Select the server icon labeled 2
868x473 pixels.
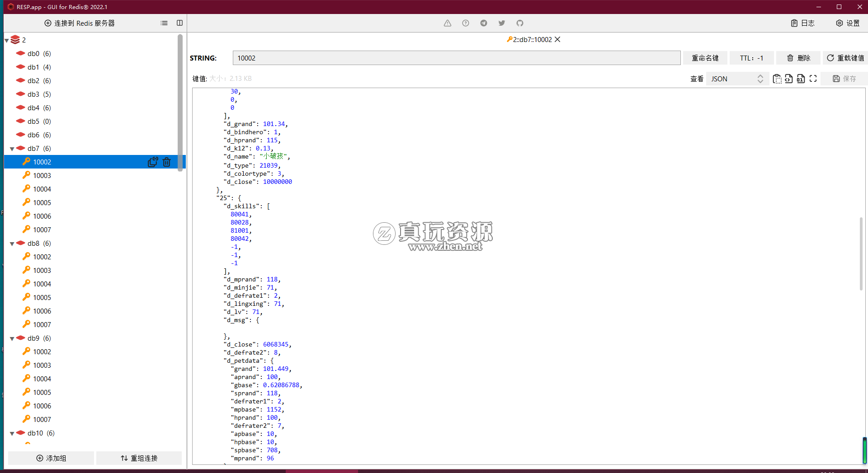tap(15, 40)
